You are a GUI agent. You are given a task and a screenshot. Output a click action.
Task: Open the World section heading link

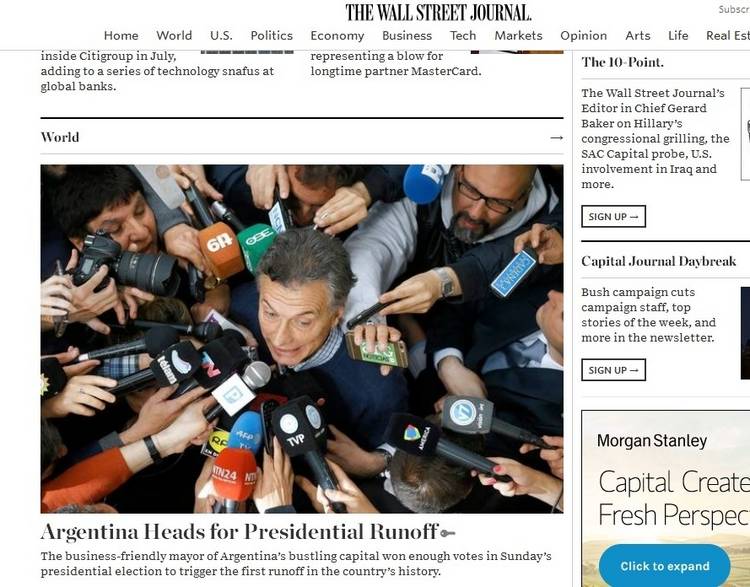click(x=60, y=137)
